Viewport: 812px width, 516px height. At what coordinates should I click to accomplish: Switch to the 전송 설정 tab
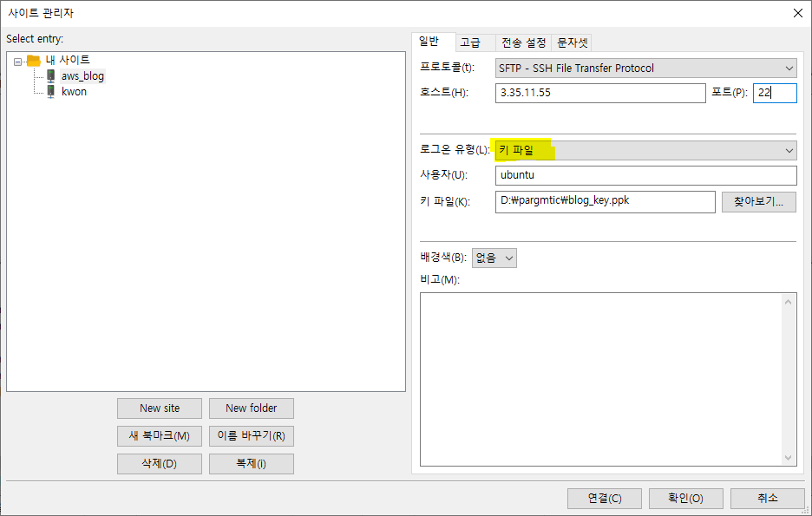pyautogui.click(x=522, y=42)
